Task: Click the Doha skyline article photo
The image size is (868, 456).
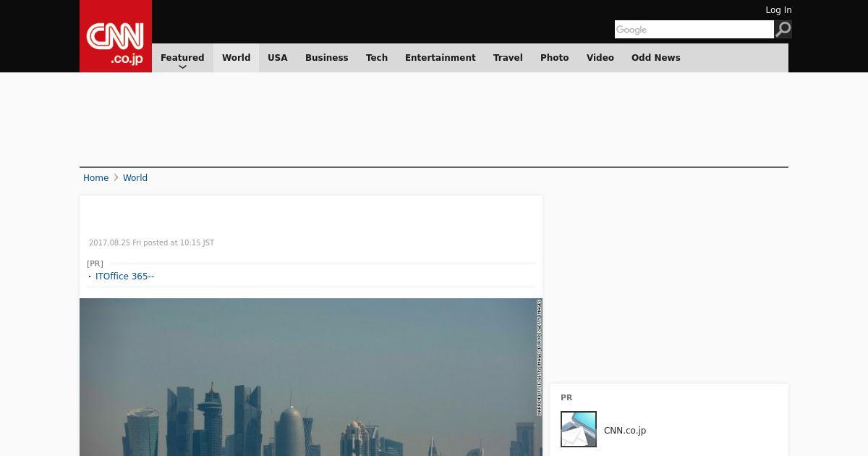Action: 311,377
